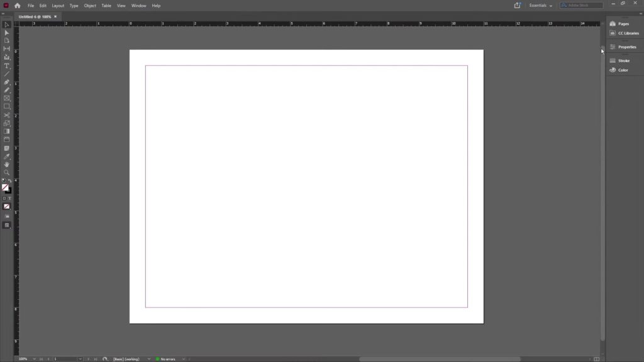The width and height of the screenshot is (644, 362).
Task: Select the Type tool
Action: coord(7,65)
